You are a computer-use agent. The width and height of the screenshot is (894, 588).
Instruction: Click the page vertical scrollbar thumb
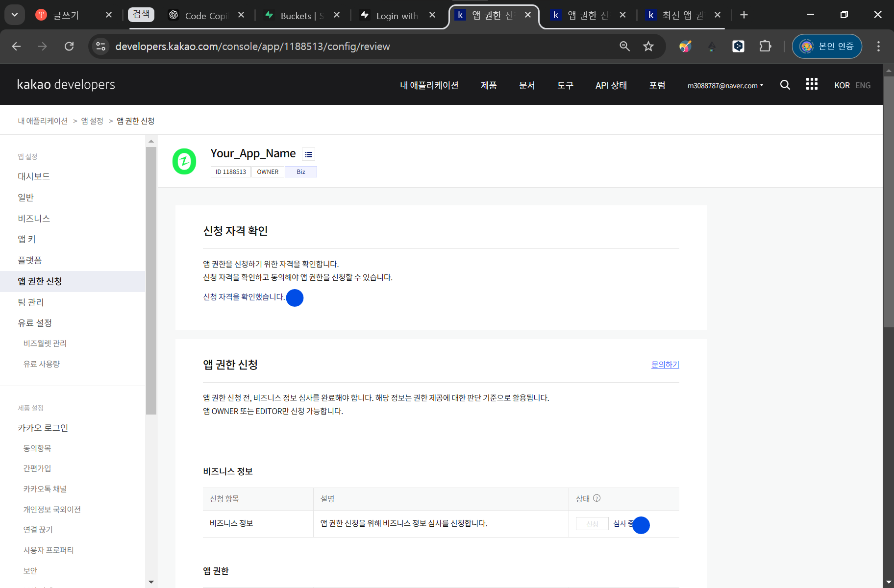889,201
